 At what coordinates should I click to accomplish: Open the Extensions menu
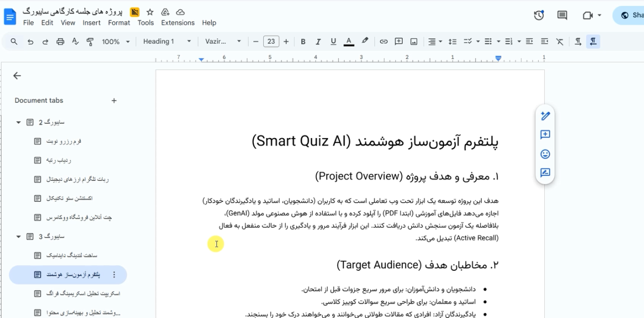[178, 23]
